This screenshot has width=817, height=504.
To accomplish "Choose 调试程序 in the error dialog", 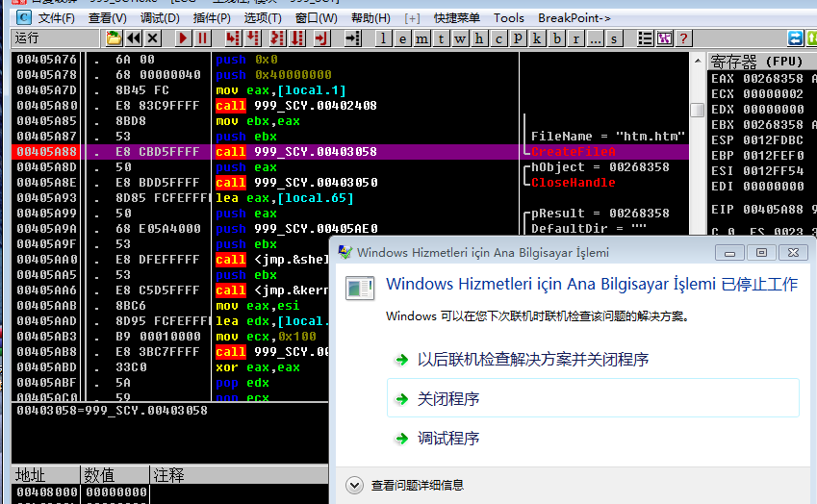I will click(x=448, y=439).
